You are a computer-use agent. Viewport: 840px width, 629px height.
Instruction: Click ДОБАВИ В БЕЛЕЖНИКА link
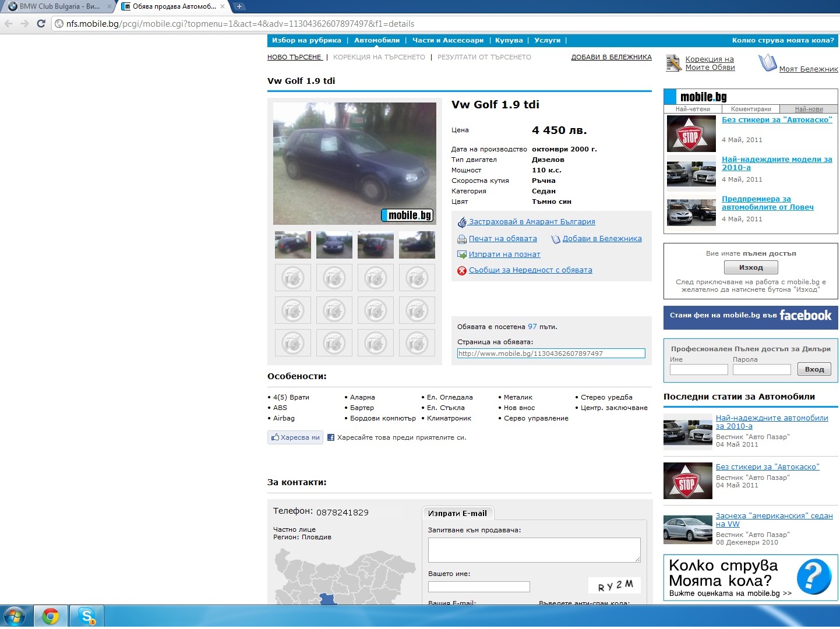pyautogui.click(x=612, y=57)
